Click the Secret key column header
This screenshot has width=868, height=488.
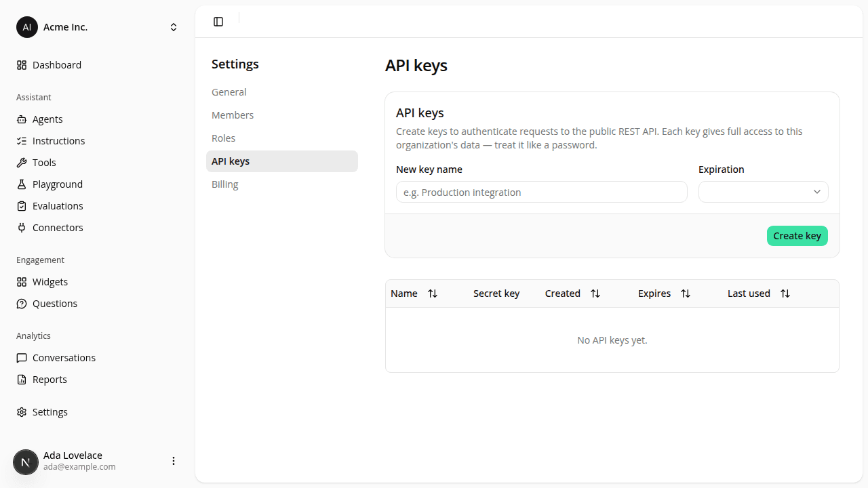click(x=496, y=293)
